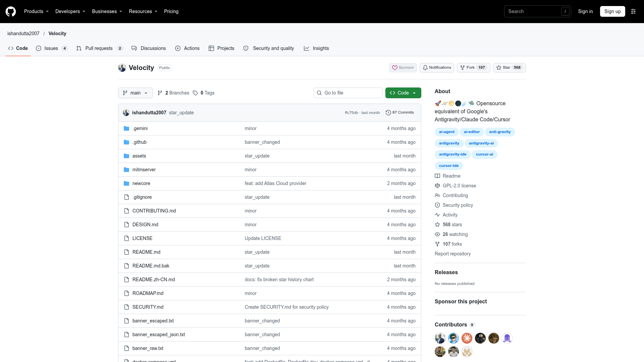Open the green Code dropdown button
Image resolution: width=644 pixels, height=362 pixels.
coord(403,93)
